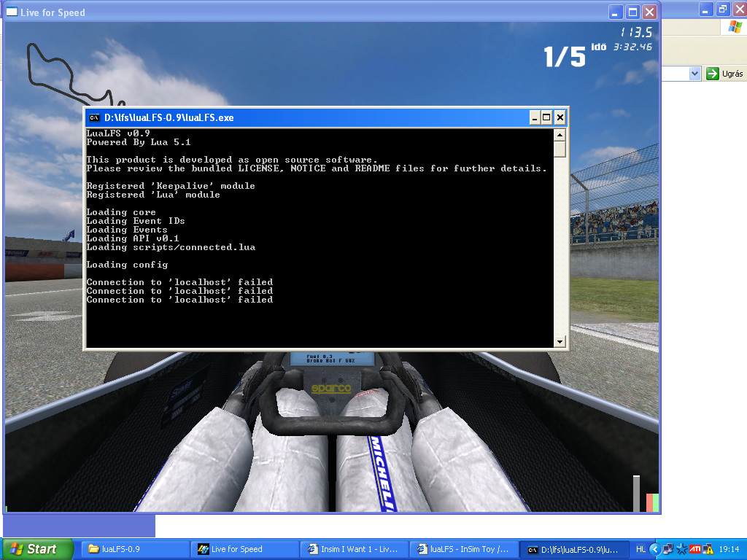Viewport: 747px width, 560px height.
Task: Switch to luaLFS-0.9 folder taskbar button
Action: [136, 549]
